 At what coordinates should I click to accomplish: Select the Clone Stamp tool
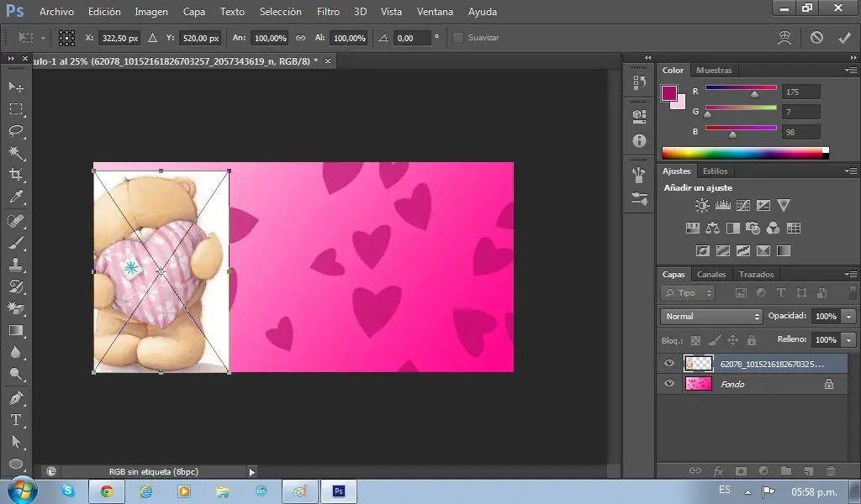point(16,265)
